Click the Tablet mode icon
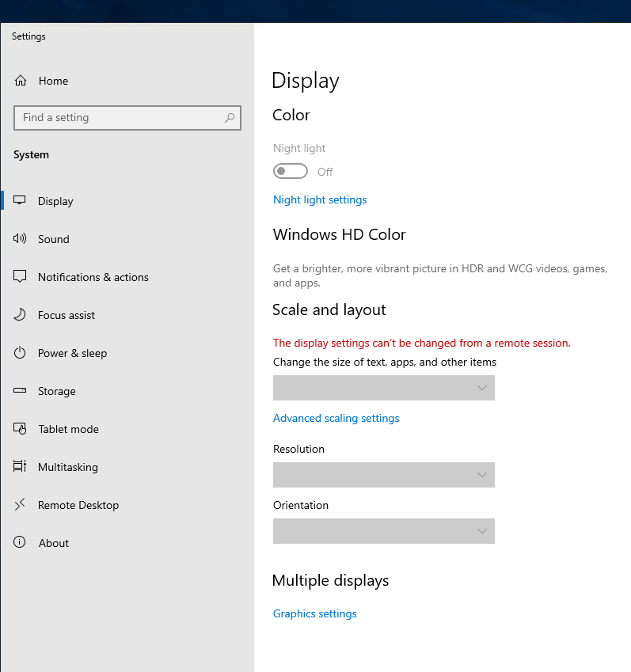 click(20, 428)
